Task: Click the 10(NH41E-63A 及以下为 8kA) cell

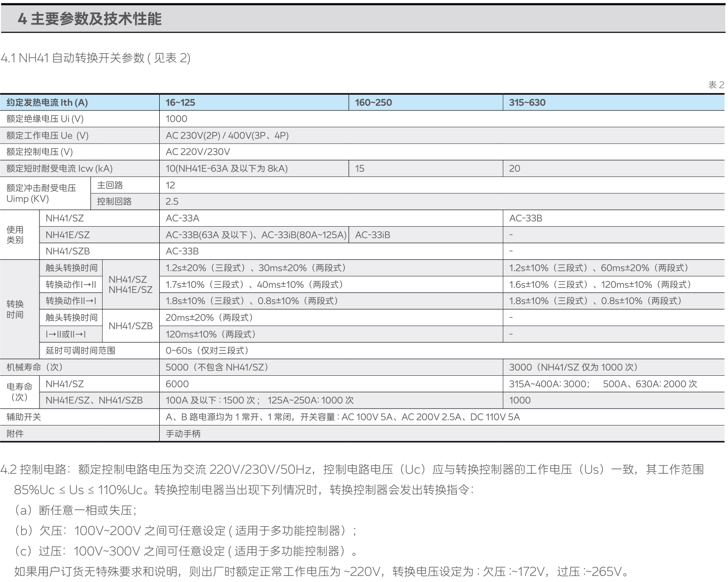Action: 227,169
